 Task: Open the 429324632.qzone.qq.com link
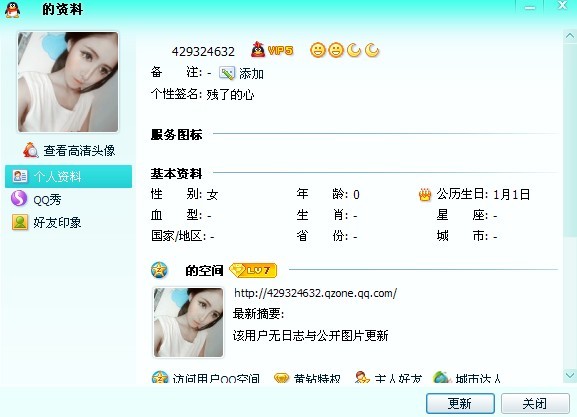coord(315,293)
